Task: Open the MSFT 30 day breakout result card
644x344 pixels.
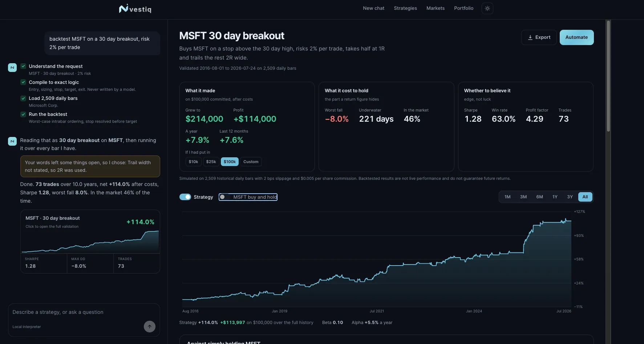Action: 90,242
